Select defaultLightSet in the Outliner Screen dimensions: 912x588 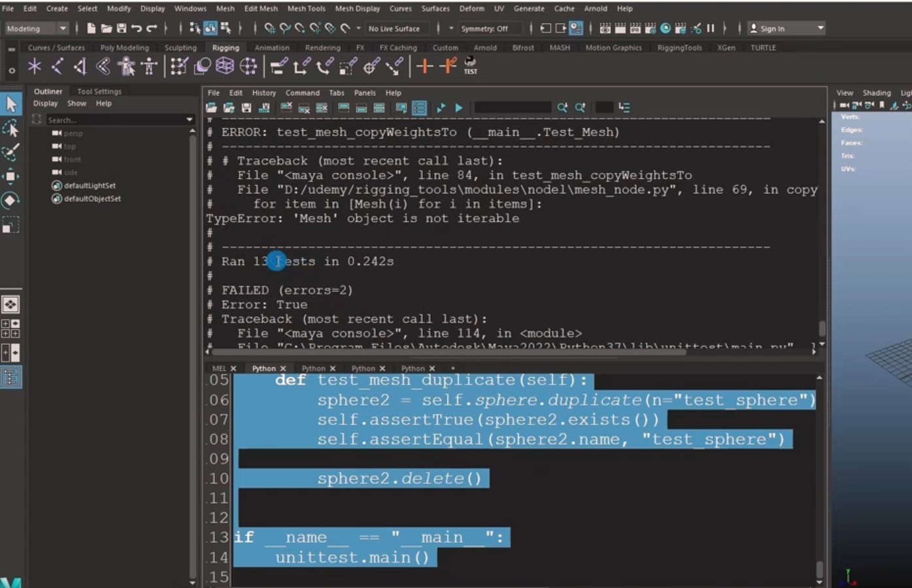pyautogui.click(x=90, y=186)
